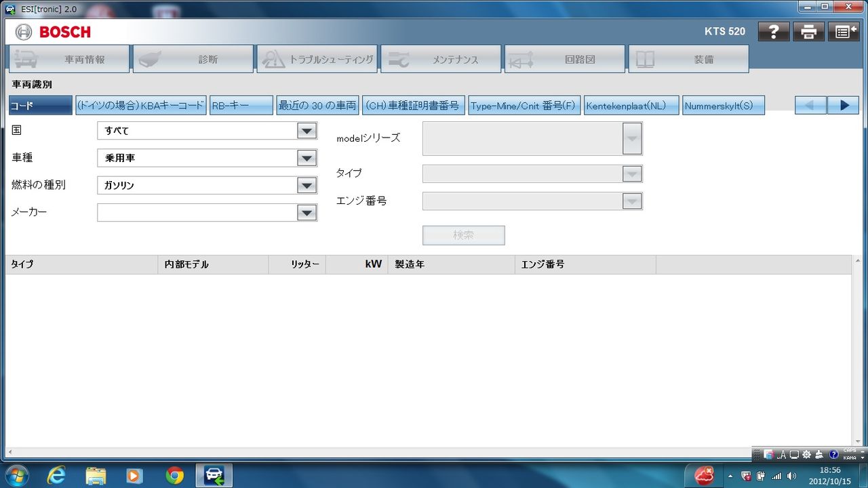Switch to the 診断 main tab
Image resolution: width=868 pixels, height=488 pixels.
[193, 59]
